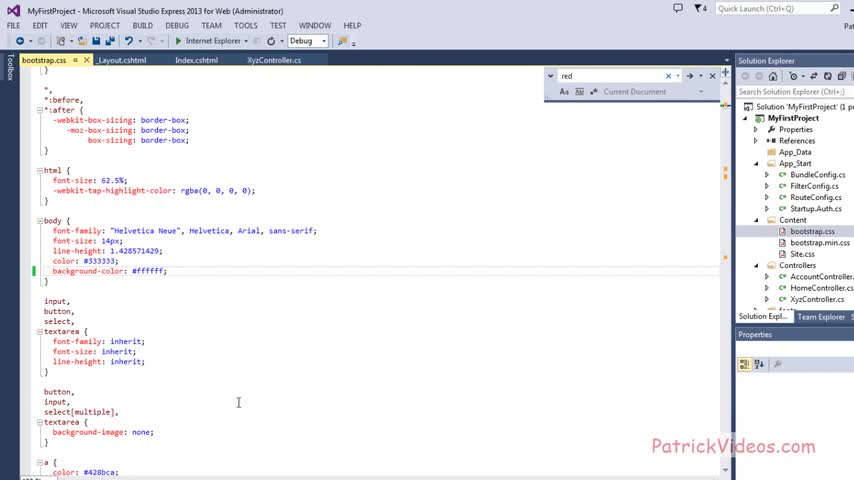Click the Navigate Backward arrow icon
The height and width of the screenshot is (480, 854).
click(x=20, y=41)
